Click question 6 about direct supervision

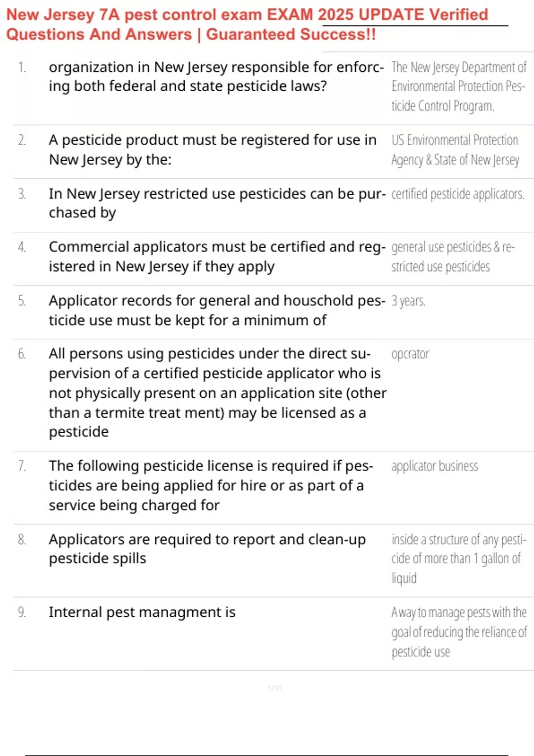tap(217, 393)
